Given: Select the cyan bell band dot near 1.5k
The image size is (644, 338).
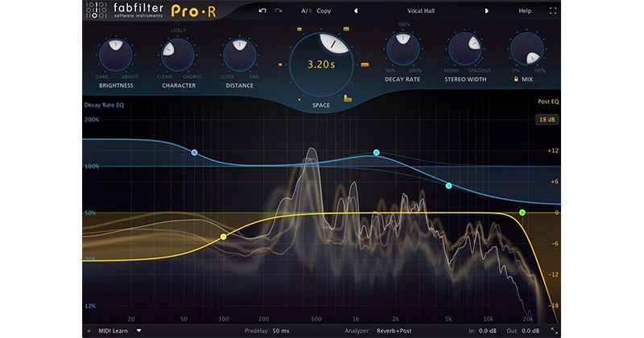Looking at the screenshot, I should coord(376,152).
